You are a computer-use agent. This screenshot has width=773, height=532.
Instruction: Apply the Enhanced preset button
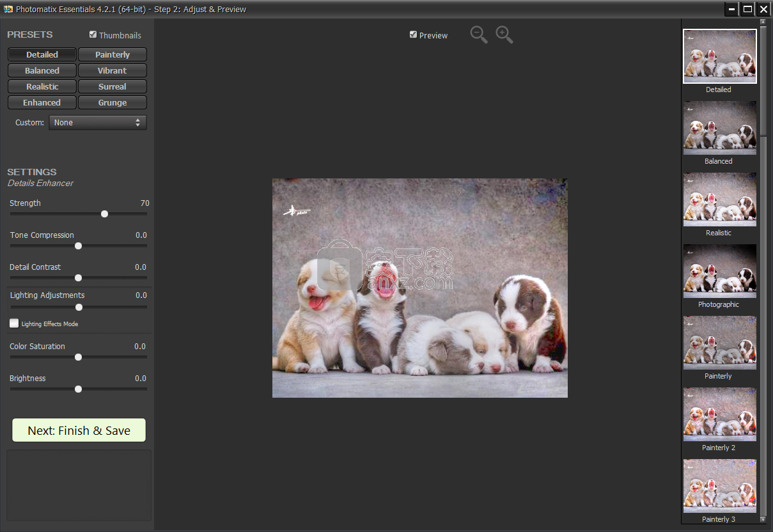(42, 102)
